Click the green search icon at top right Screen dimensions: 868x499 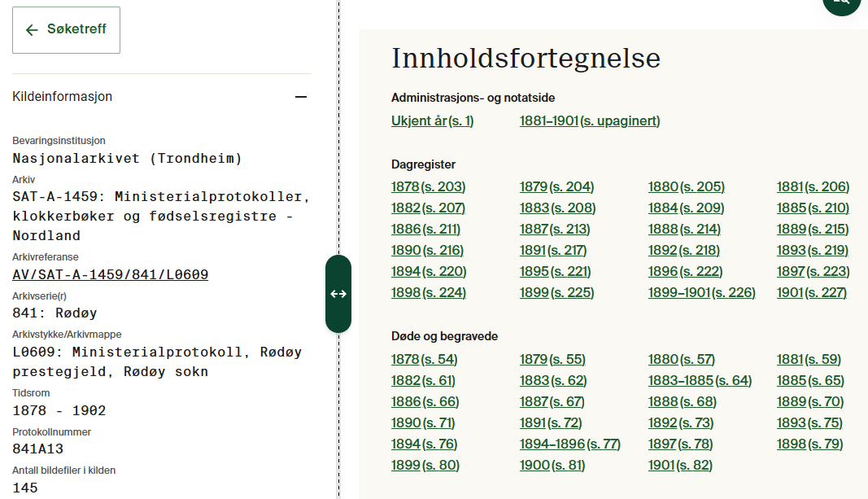tap(841, 2)
